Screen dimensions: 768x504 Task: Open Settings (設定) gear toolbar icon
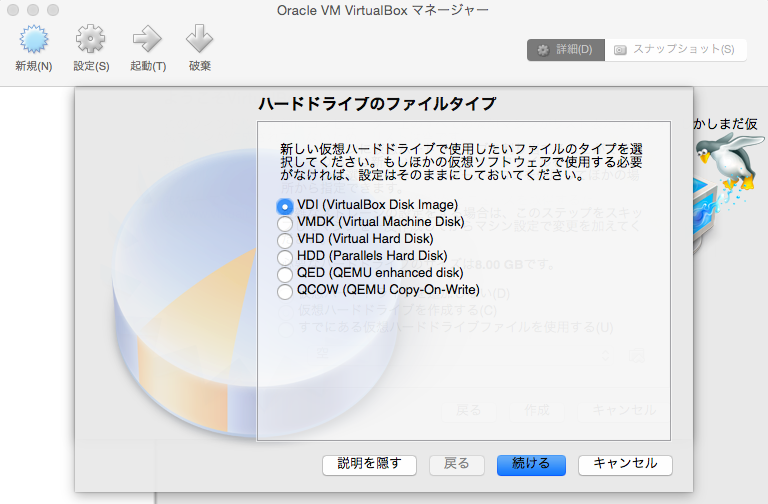(91, 39)
